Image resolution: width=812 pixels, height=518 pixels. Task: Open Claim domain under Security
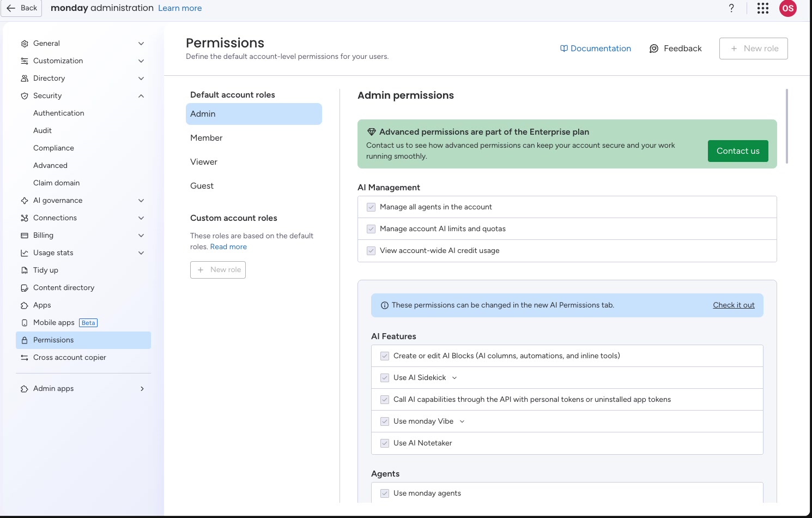click(57, 183)
